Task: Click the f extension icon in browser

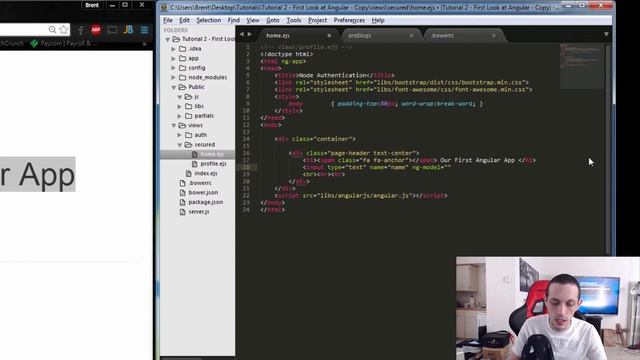Action: click(x=81, y=30)
